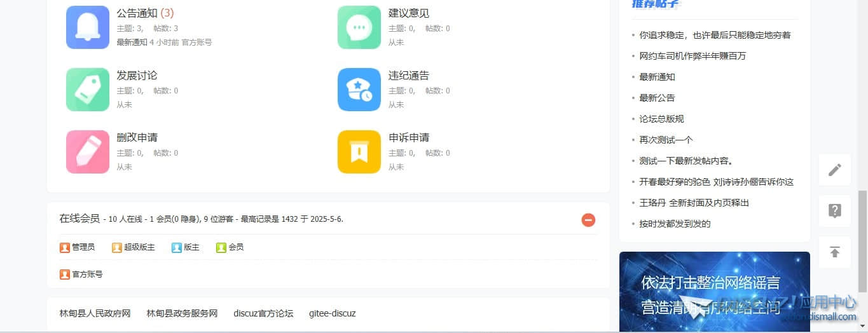Image resolution: width=868 pixels, height=333 pixels.
Task: Open recommended post 王珞丹 全新封面及内页释出
Action: 694,203
